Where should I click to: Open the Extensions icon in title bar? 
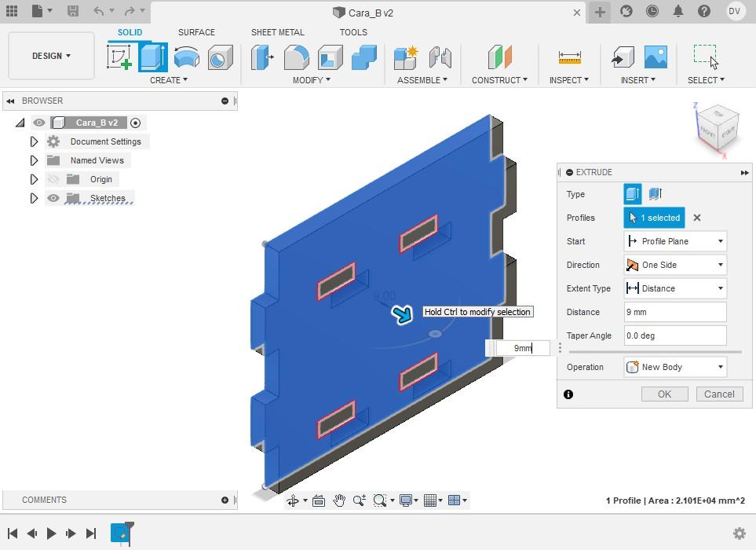point(626,11)
